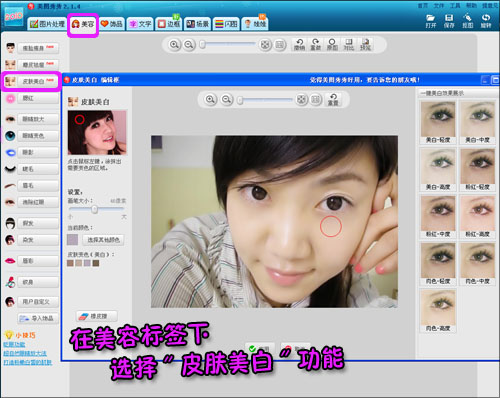Apply the 粉红-轻度 preset thumbnail

[477, 170]
